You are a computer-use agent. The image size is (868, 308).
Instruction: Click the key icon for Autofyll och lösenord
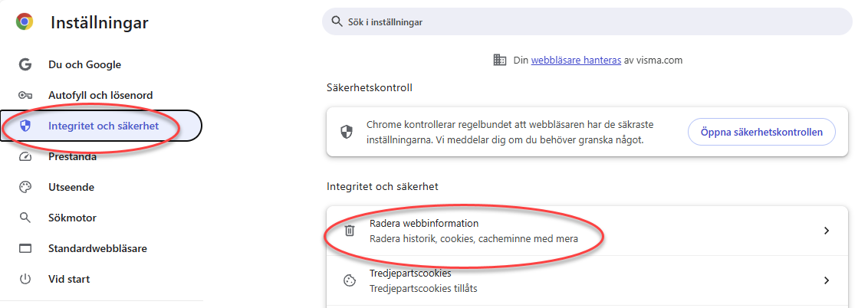point(25,95)
